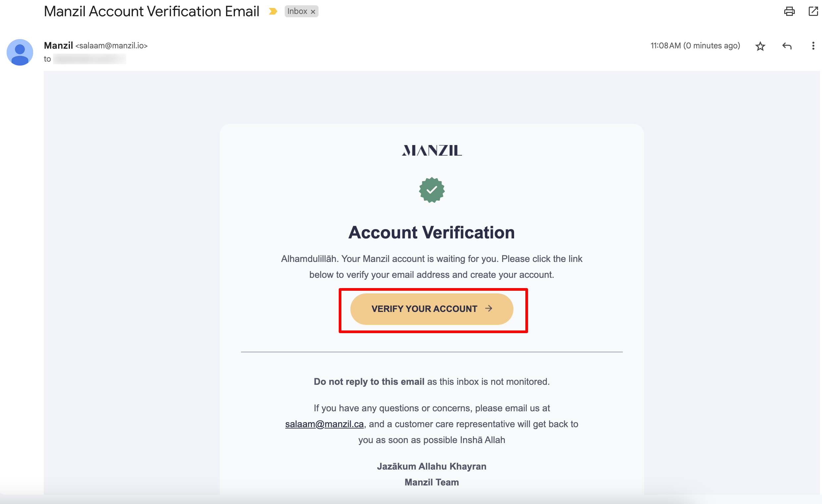Click the sender's profile avatar
Screen dimensions: 822x504
pyautogui.click(x=20, y=52)
